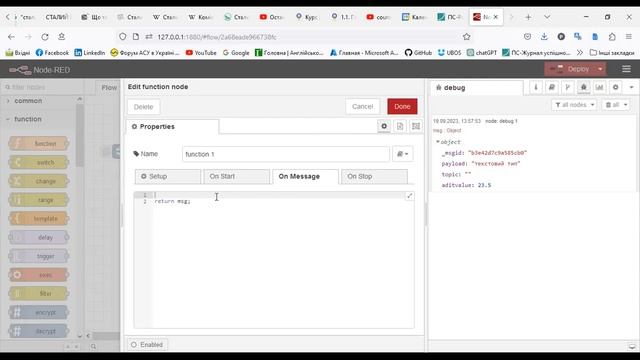This screenshot has height=360, width=640.
Task: Select the range palette node
Action: click(x=39, y=200)
